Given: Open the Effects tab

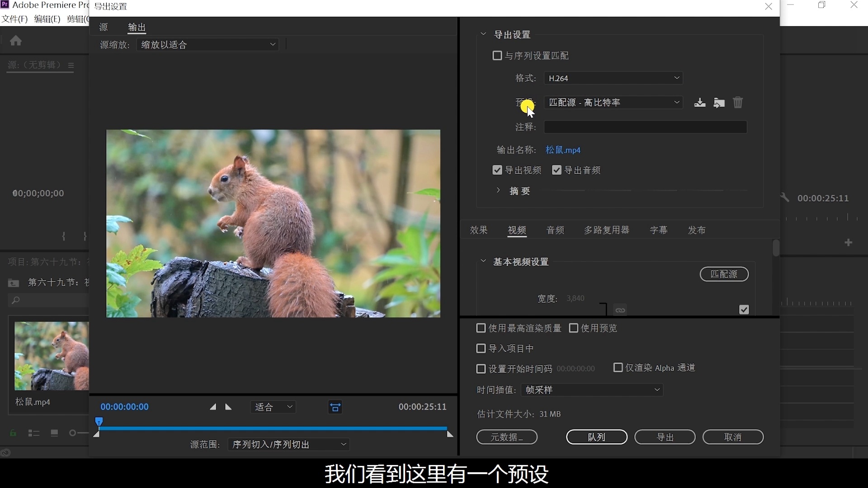Looking at the screenshot, I should pos(479,230).
